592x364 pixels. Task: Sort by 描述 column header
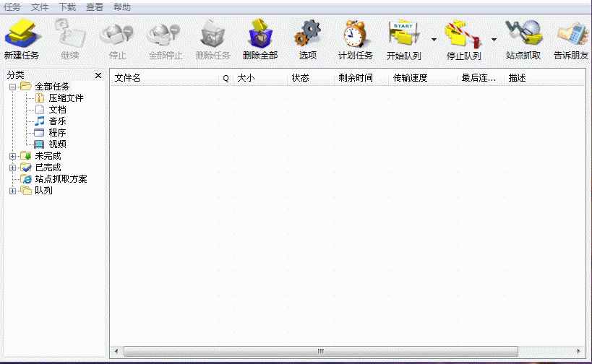(x=545, y=78)
